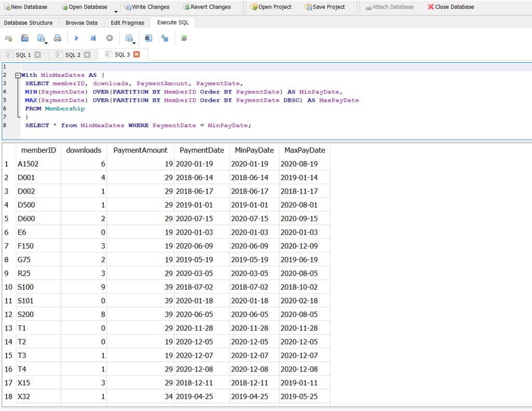
Task: Click the Write Changes button
Action: [x=147, y=7]
